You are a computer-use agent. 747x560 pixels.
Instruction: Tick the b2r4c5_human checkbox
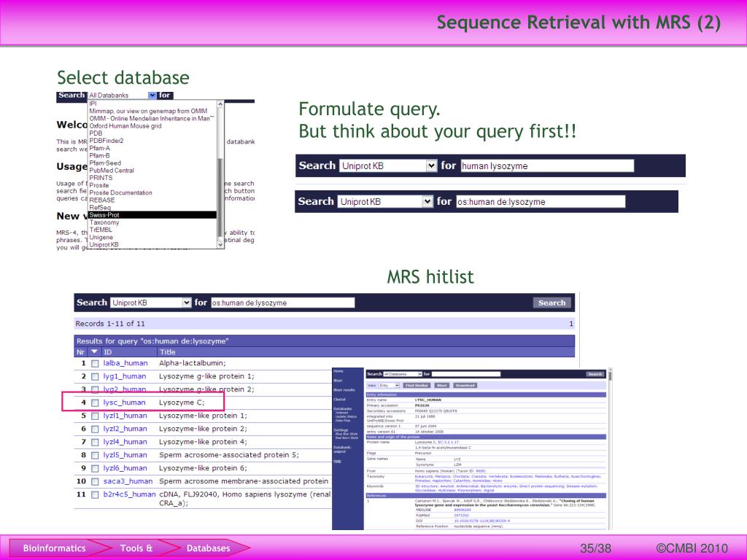tap(95, 495)
